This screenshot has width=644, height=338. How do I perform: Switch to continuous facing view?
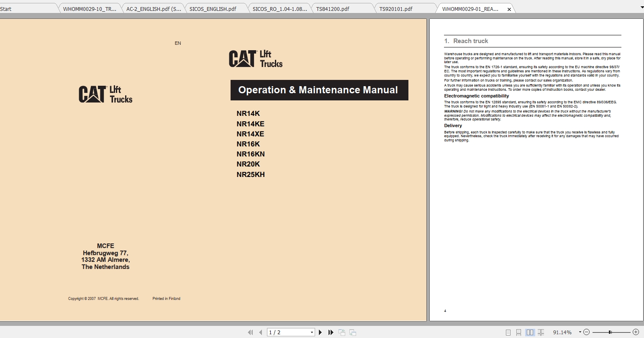[541, 332]
